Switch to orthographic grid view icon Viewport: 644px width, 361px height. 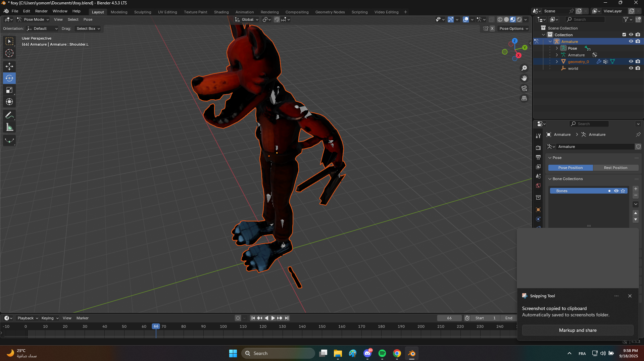point(524,98)
